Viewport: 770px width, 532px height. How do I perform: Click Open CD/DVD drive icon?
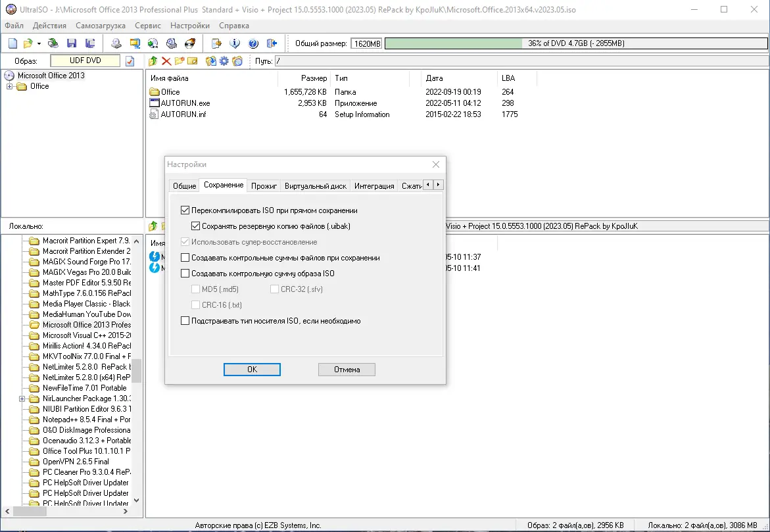tap(53, 43)
